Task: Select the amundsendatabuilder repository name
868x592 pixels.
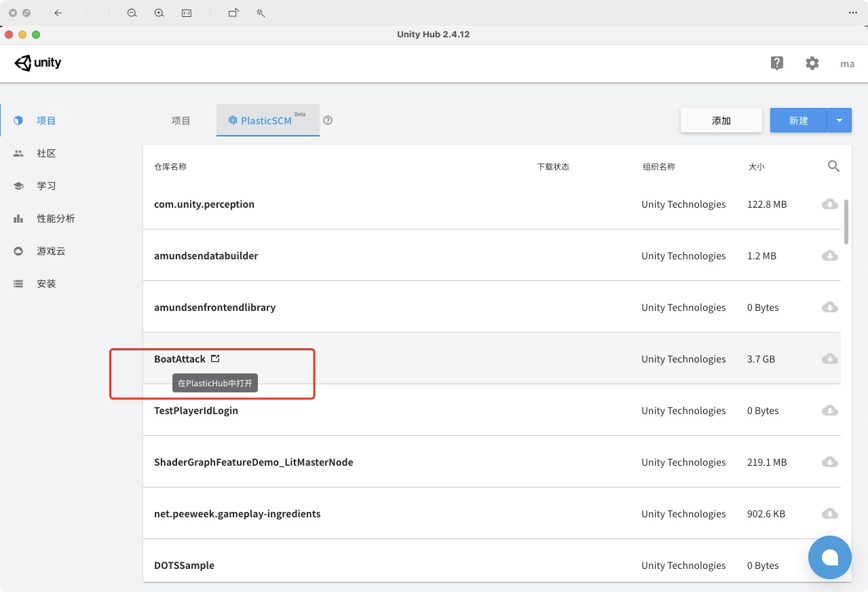Action: (206, 256)
